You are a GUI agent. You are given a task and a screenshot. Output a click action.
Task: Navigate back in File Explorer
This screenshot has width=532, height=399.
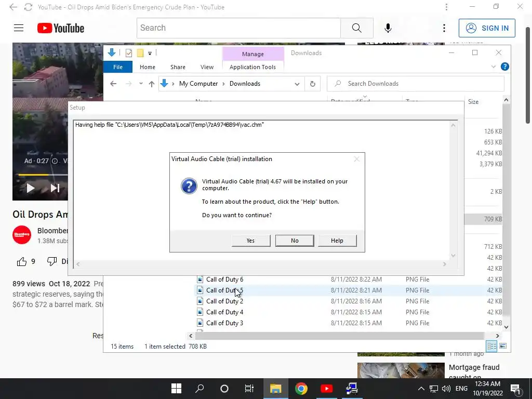pos(113,84)
